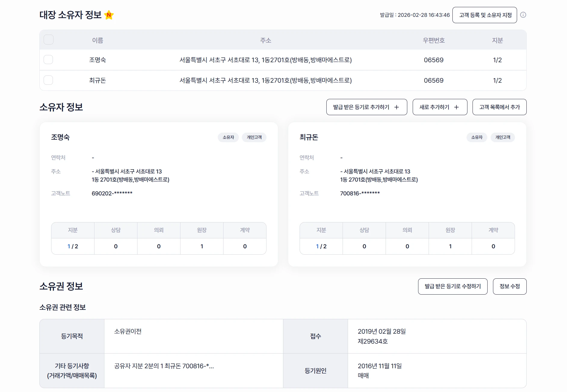The height and width of the screenshot is (392, 567).
Task: Click the plus icon in 새로 추가하기
Action: pyautogui.click(x=456, y=107)
